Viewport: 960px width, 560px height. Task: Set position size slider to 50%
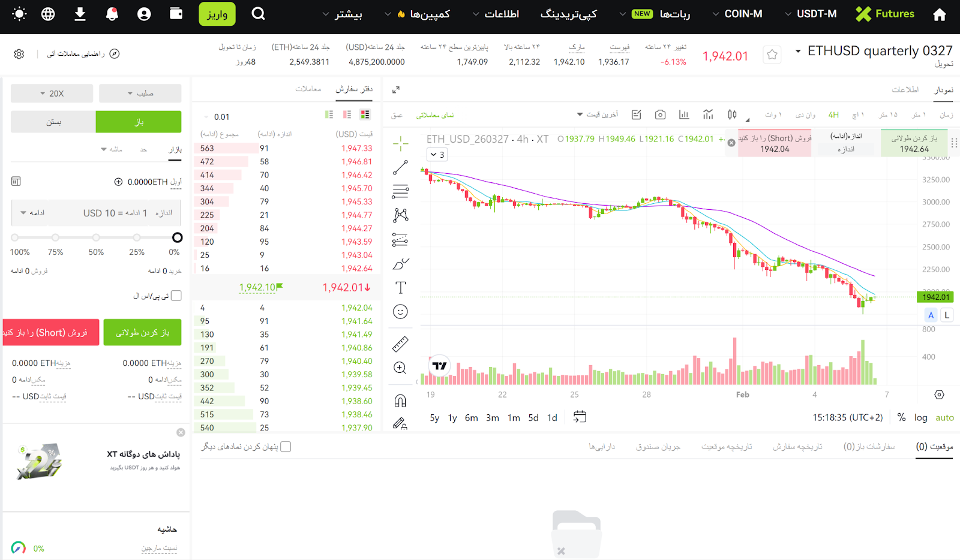click(x=96, y=237)
